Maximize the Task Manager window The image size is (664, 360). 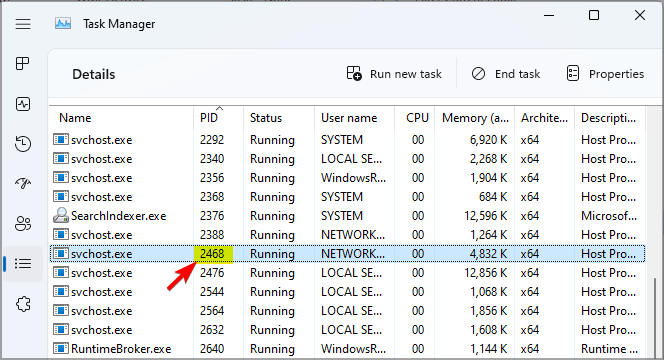(x=594, y=15)
